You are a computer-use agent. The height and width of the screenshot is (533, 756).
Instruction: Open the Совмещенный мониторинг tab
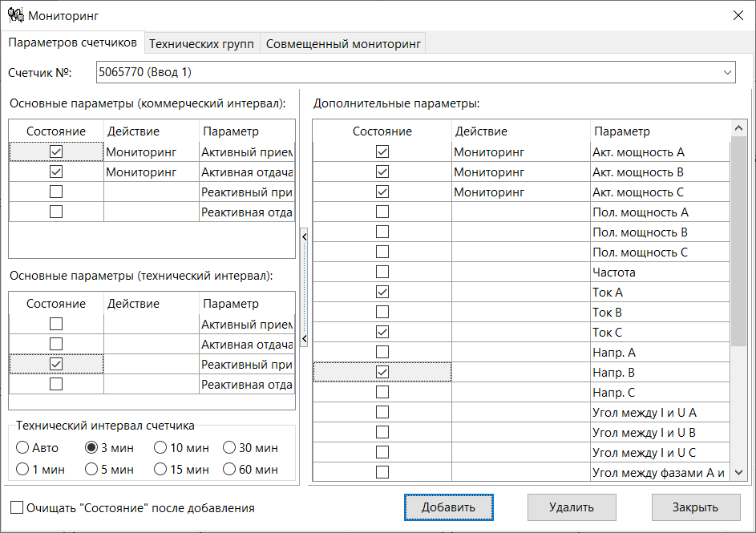345,43
